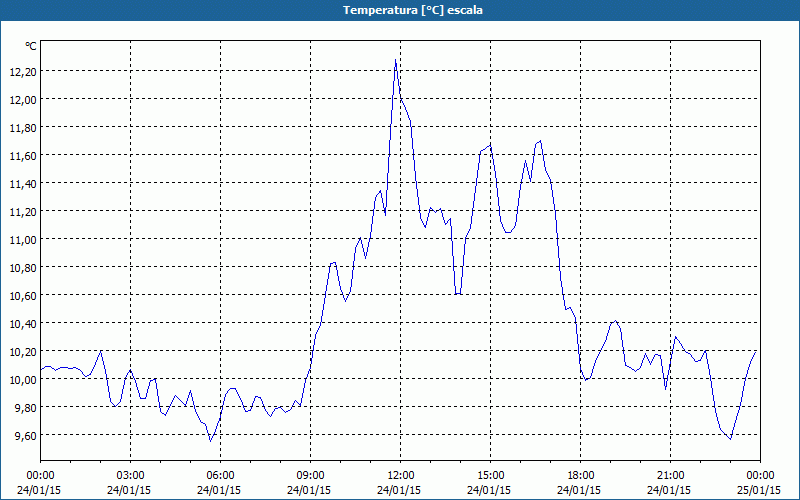The height and width of the screenshot is (500, 800).
Task: Pick the 11,40 temperature axis label
Action: coord(23,184)
